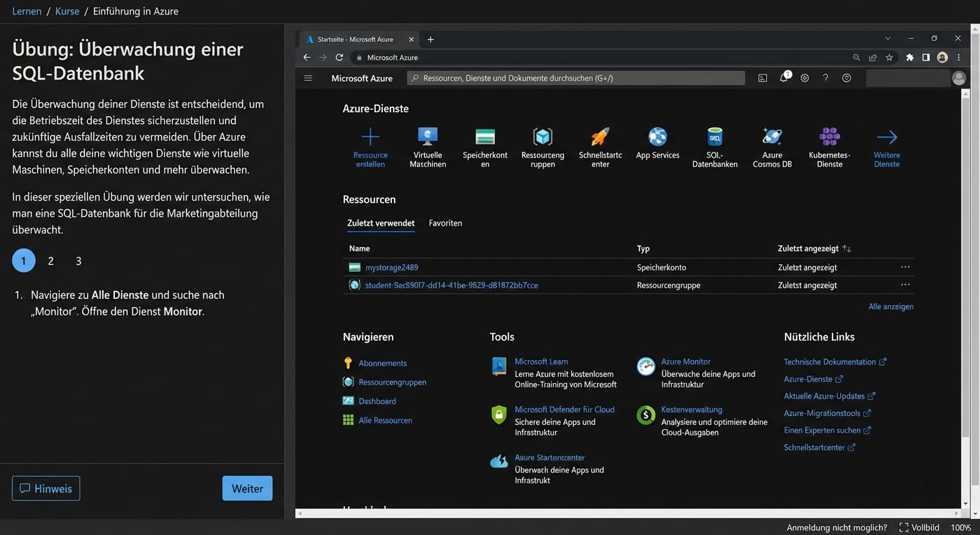The height and width of the screenshot is (535, 980).
Task: Select the Zuletzt verwendet tab
Action: [381, 223]
